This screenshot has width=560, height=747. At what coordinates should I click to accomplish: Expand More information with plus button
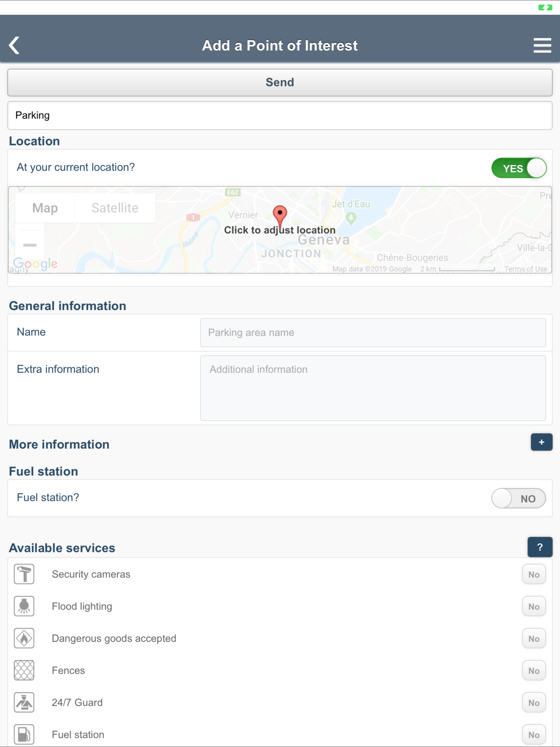541,442
